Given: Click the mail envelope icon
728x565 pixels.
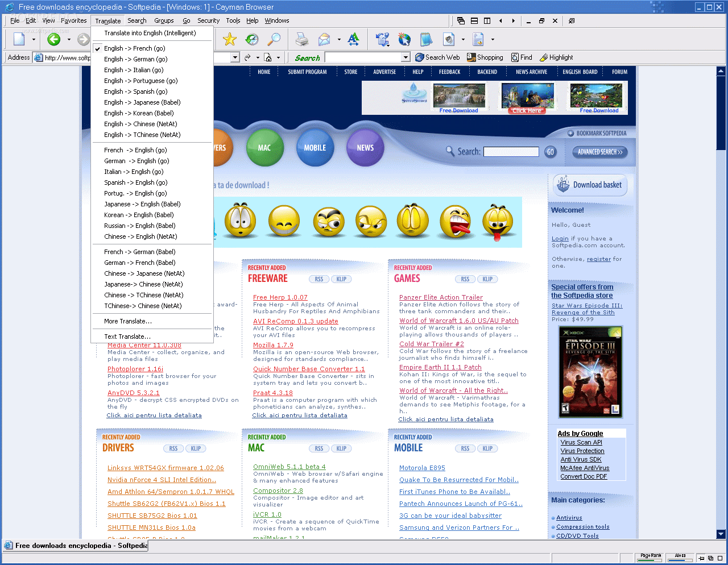Looking at the screenshot, I should click(x=324, y=39).
